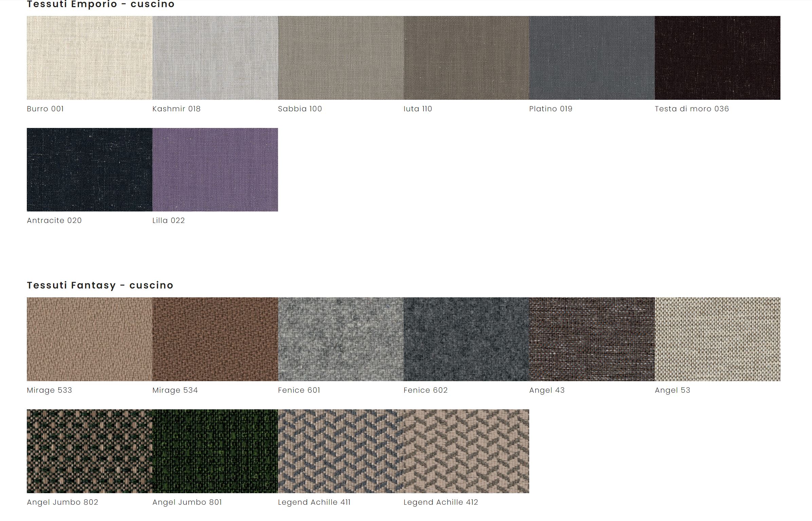The width and height of the screenshot is (812, 521).
Task: Click the 'Angel Jumbo 801' label
Action: pyautogui.click(x=187, y=502)
